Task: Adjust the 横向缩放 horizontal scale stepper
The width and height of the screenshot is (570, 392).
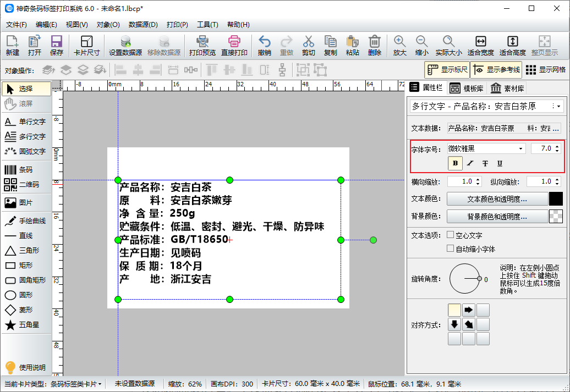Action: [478, 181]
